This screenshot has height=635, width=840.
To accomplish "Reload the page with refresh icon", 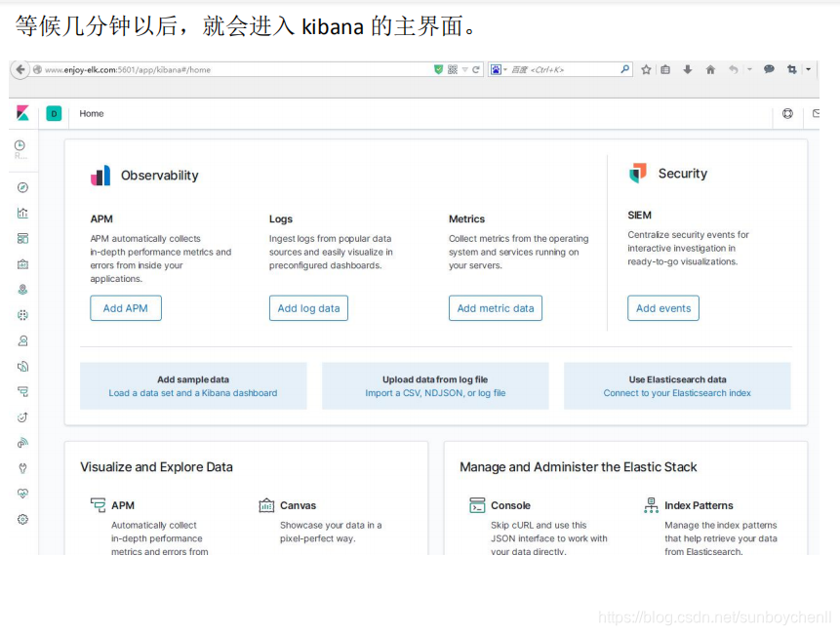I will pos(476,69).
